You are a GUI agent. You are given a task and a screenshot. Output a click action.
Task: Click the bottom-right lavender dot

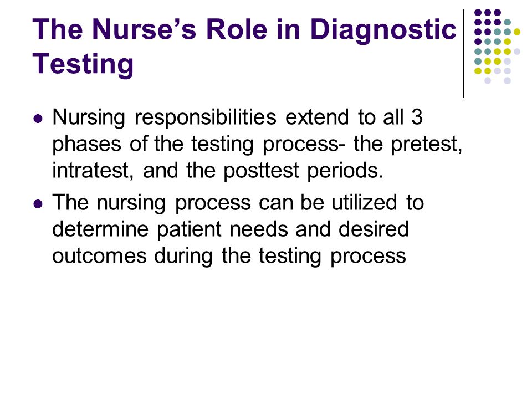coord(507,81)
